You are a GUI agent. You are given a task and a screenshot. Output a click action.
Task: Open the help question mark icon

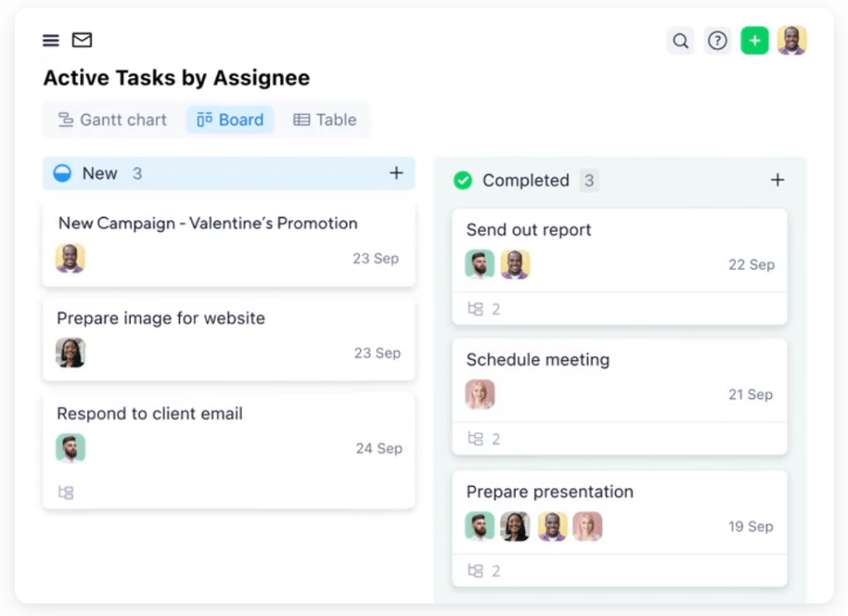pyautogui.click(x=718, y=41)
